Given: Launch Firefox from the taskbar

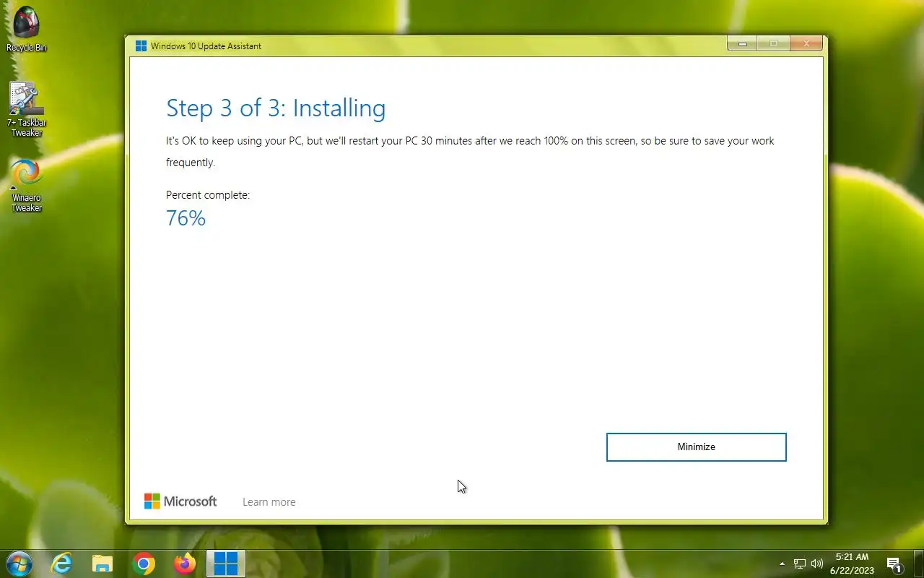Looking at the screenshot, I should (185, 564).
